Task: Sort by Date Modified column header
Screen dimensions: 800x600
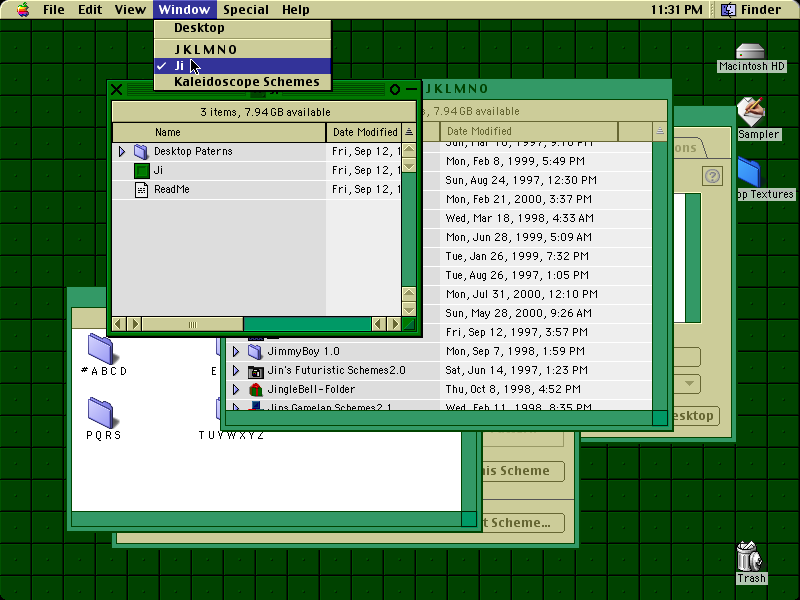Action: (x=364, y=132)
